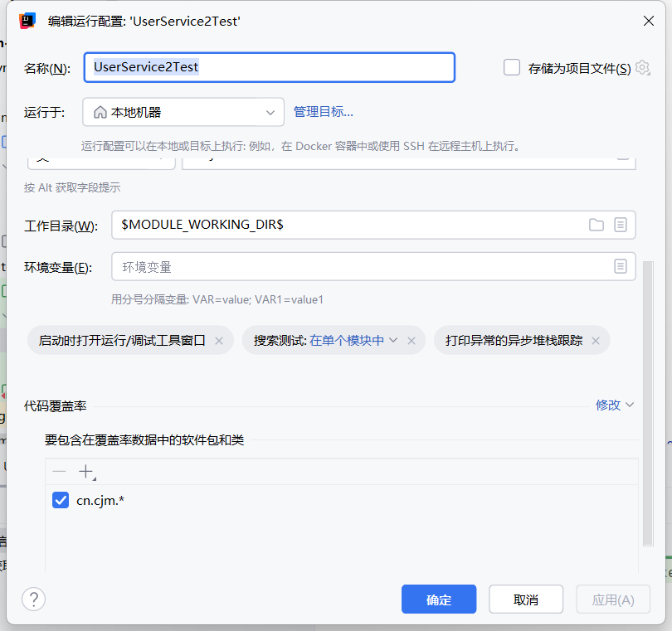This screenshot has width=672, height=631.
Task: Enable the 存储为项目文件 checkbox
Action: 512,68
